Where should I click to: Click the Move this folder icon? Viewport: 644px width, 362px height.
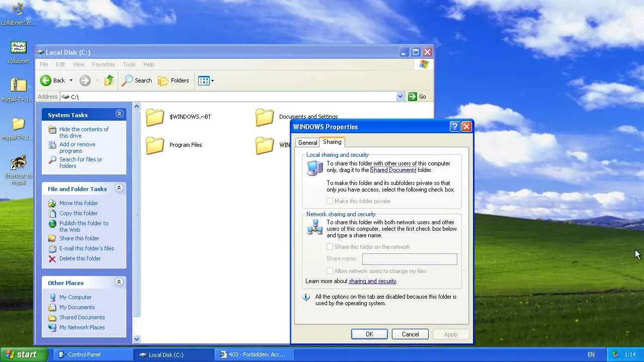52,203
